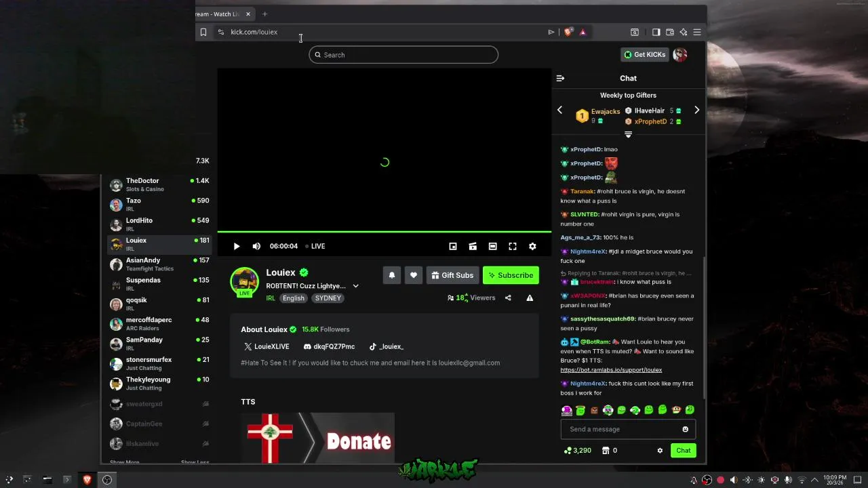Open emoji picker in chat input
This screenshot has height=488, width=868.
[685, 429]
